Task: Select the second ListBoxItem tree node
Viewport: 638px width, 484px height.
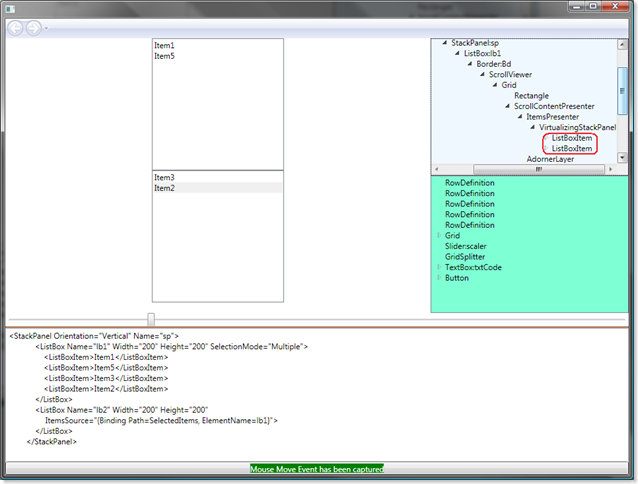Action: tap(572, 148)
